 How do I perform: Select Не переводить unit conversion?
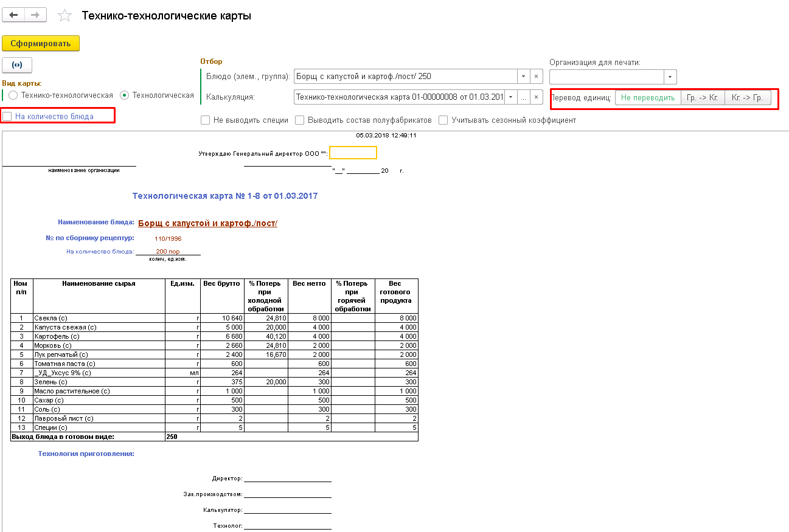point(648,98)
